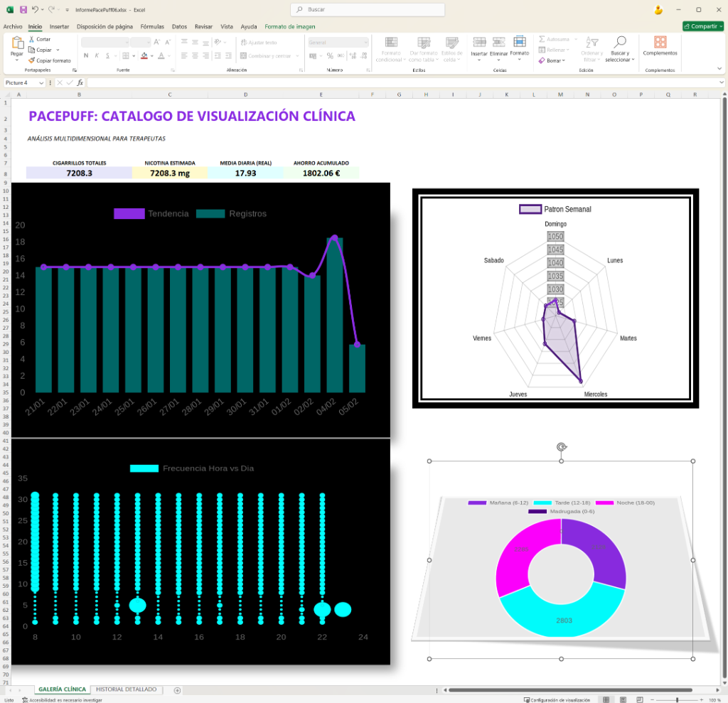Click the add new sheet plus icon
Screen dimensions: 728x703
pyautogui.click(x=177, y=690)
